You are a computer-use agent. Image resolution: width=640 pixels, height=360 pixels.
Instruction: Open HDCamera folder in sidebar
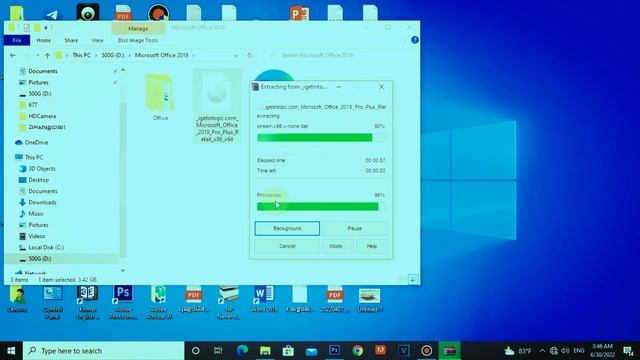42,116
